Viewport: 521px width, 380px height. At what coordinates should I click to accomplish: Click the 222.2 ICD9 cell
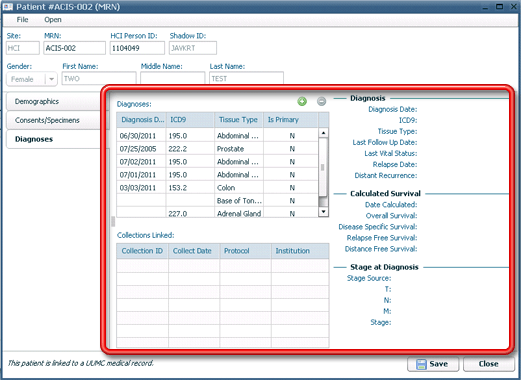190,149
